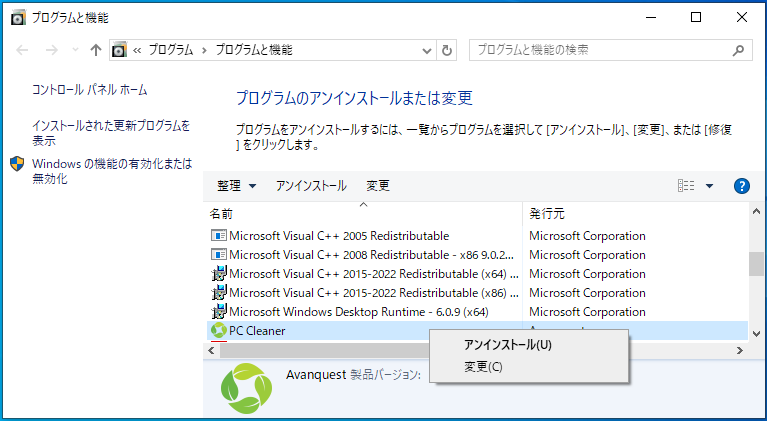This screenshot has width=767, height=421.
Task: Sort list by 発行元 column header
Action: pos(547,214)
